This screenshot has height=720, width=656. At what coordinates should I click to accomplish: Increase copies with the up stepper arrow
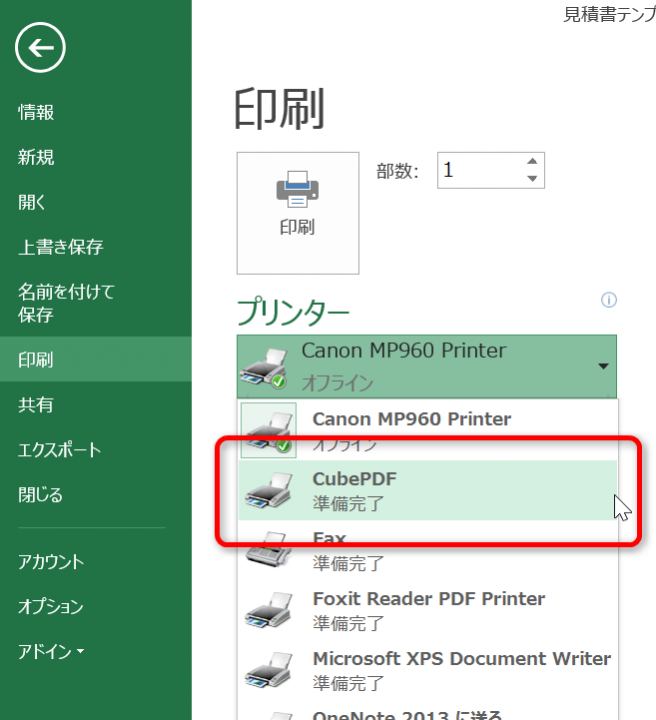pos(532,162)
